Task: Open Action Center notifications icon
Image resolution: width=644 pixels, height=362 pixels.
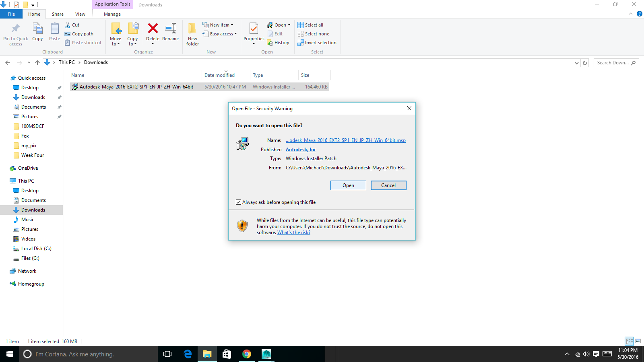Action: pos(596,354)
